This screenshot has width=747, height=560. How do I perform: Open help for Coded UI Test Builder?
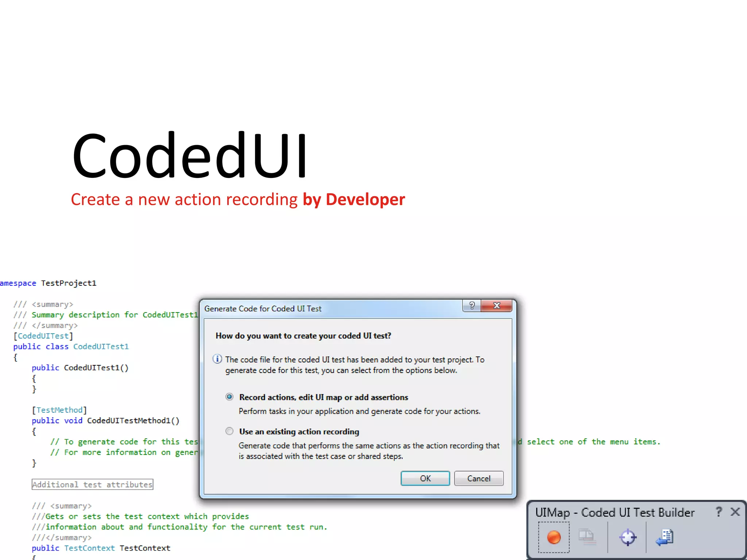pos(719,512)
